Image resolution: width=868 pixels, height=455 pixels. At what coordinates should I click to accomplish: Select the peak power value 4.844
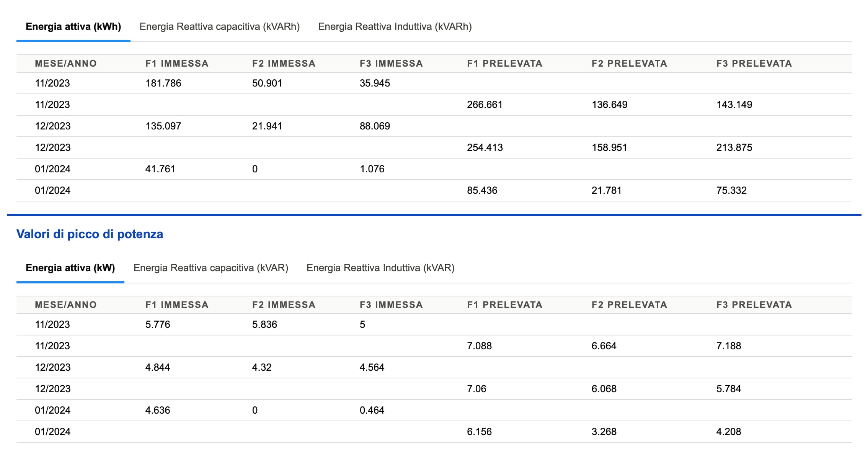tap(158, 367)
